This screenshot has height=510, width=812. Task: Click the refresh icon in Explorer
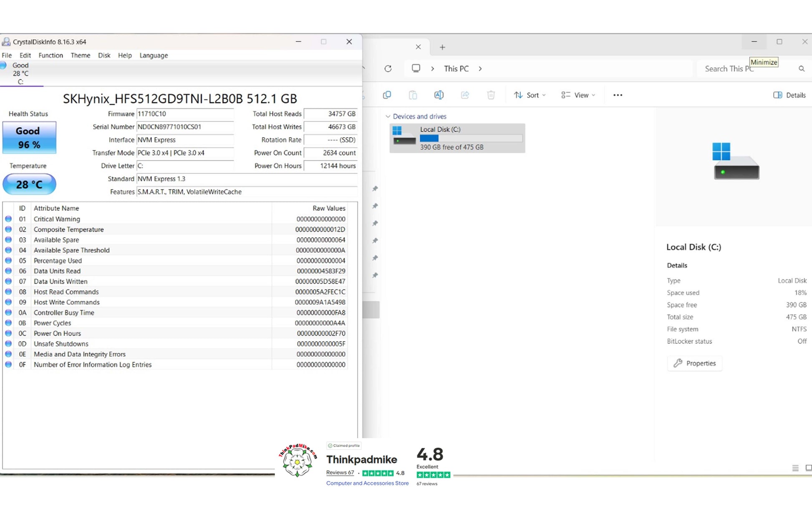pos(388,68)
